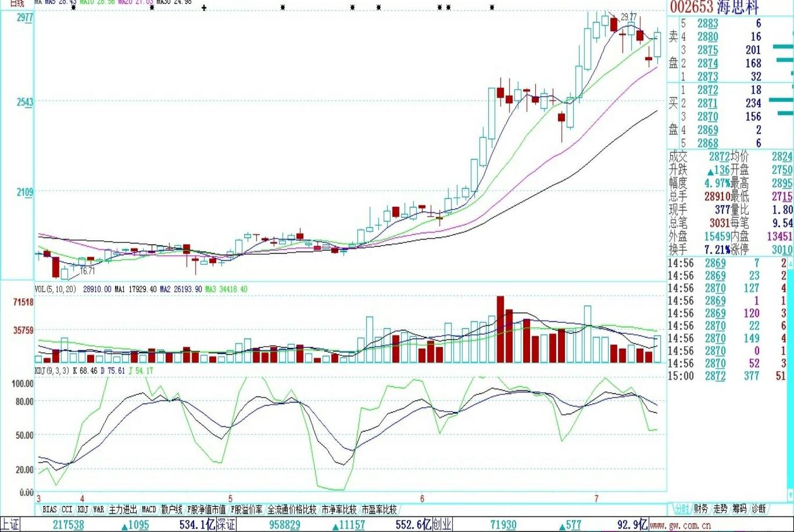Select sell level 4 price 2880
Screen dimensions: 794x532
(x=707, y=37)
